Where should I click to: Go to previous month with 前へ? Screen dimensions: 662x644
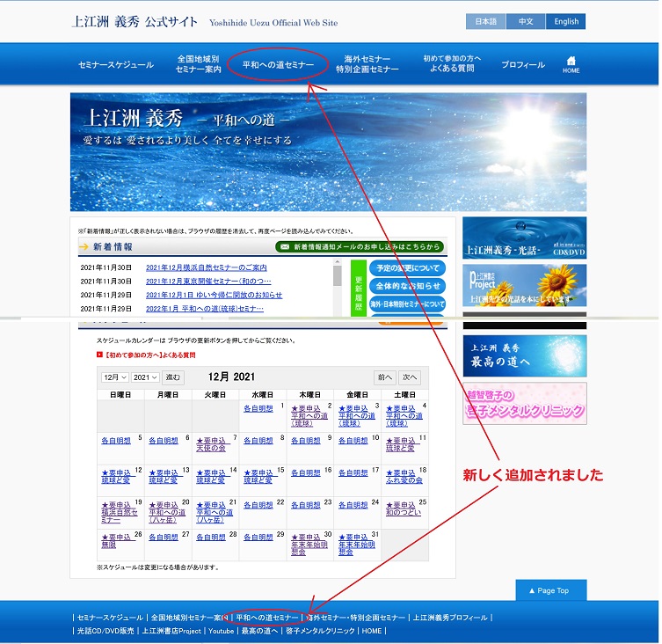(x=384, y=377)
